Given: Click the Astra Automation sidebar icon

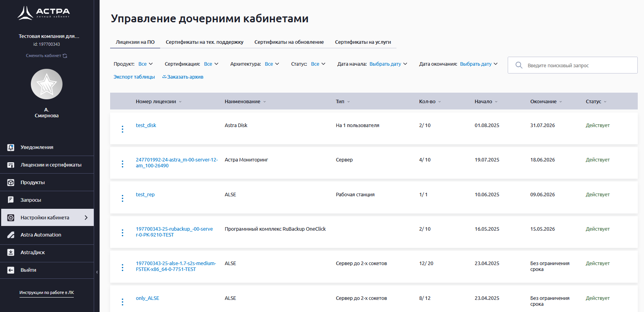Looking at the screenshot, I should coord(11,235).
